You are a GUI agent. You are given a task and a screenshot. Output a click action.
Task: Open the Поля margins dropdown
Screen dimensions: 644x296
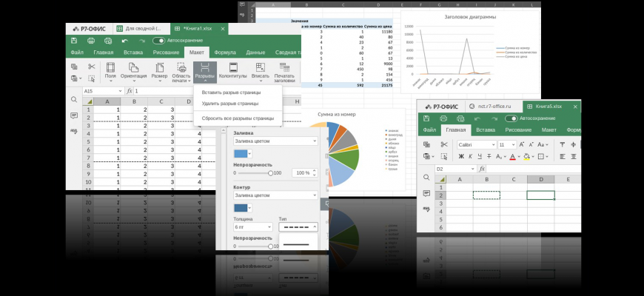(110, 73)
